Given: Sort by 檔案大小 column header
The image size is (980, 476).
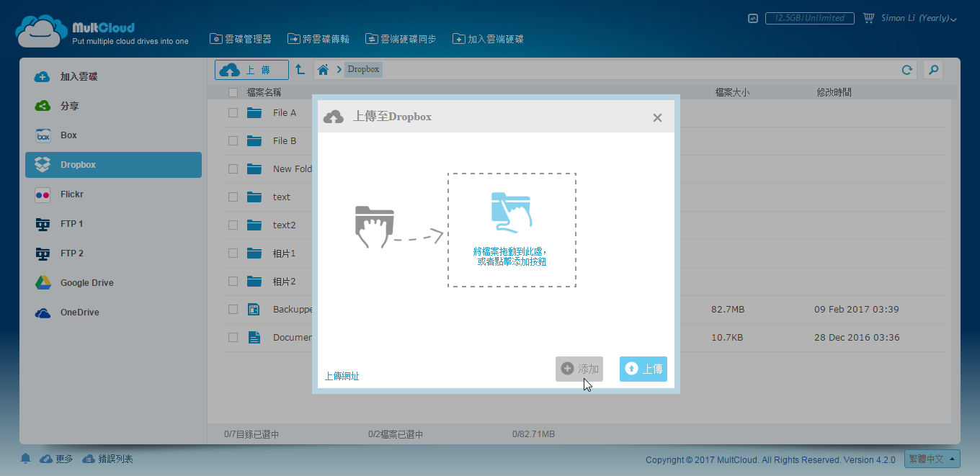Looking at the screenshot, I should tap(732, 92).
